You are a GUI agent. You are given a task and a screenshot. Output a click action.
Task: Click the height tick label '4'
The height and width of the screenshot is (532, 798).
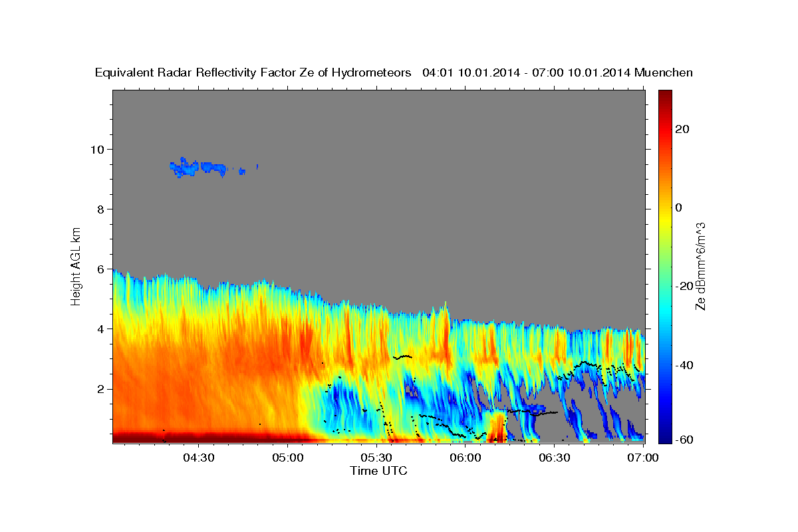pyautogui.click(x=100, y=329)
